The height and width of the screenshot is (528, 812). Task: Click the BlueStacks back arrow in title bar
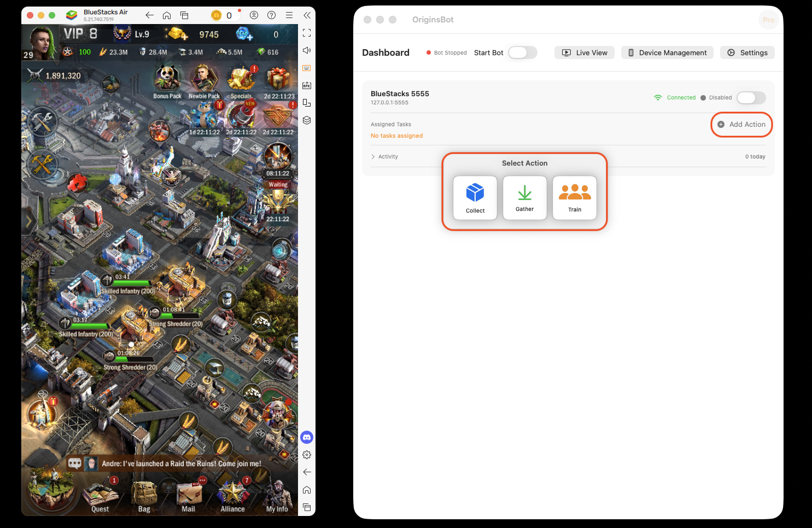[x=149, y=15]
